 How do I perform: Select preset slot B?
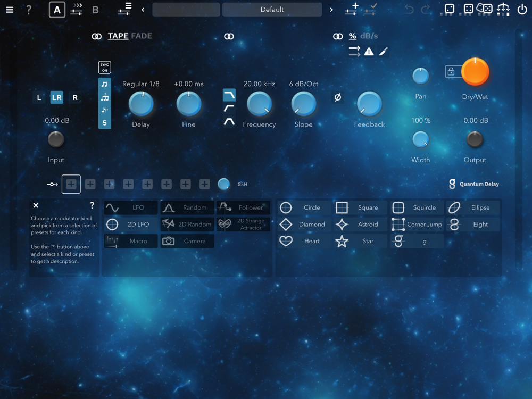point(95,10)
